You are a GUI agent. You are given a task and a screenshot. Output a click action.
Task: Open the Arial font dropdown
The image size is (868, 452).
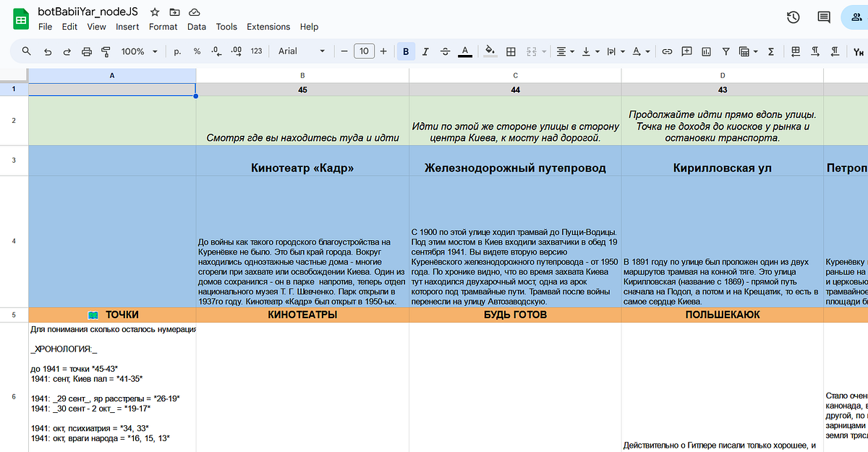click(302, 51)
